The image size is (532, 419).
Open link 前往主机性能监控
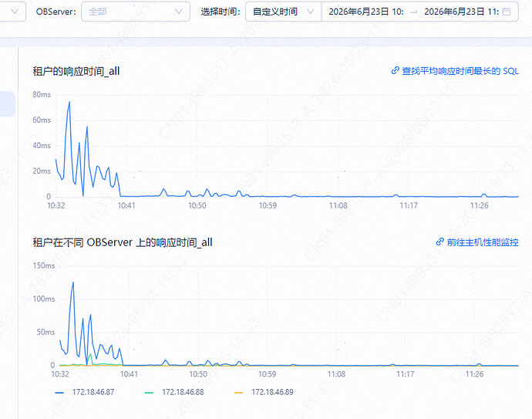pyautogui.click(x=483, y=242)
